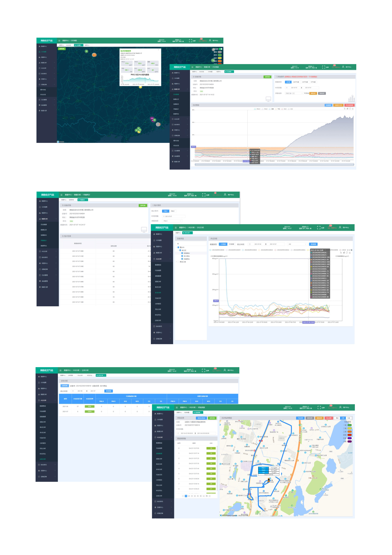Image resolution: width=392 pixels, height=555 pixels.
Task: Open 参数选择 dropdown in 传输统计 screen
Action: 172,221
